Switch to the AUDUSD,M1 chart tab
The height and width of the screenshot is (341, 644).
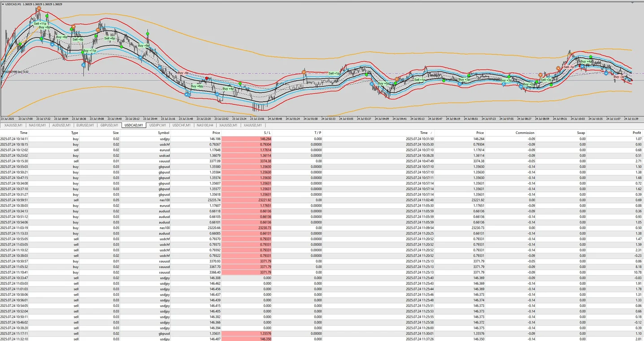[61, 125]
